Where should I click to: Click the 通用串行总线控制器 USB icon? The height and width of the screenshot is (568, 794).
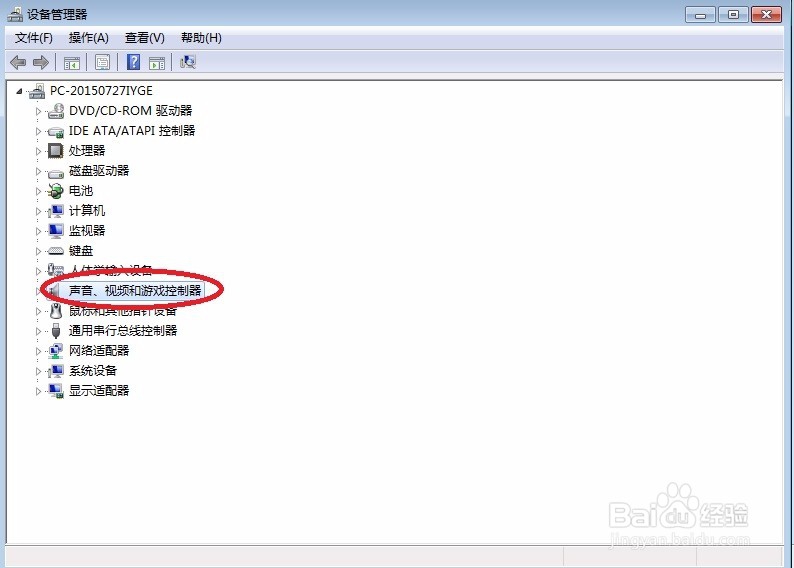pyautogui.click(x=56, y=331)
